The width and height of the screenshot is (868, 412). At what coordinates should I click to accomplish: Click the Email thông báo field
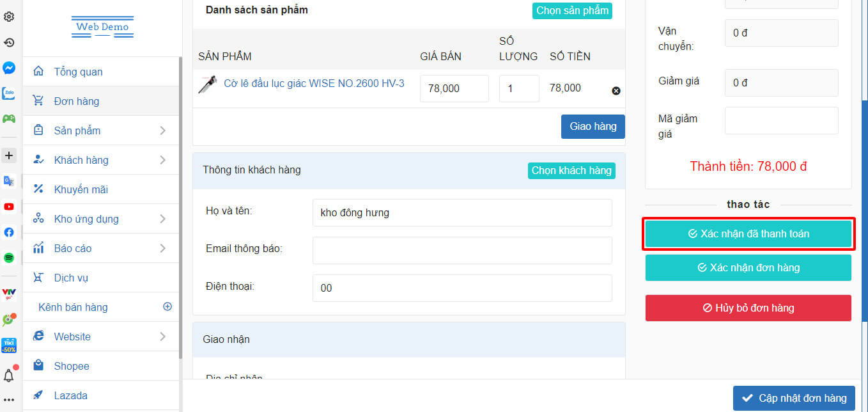tap(461, 250)
